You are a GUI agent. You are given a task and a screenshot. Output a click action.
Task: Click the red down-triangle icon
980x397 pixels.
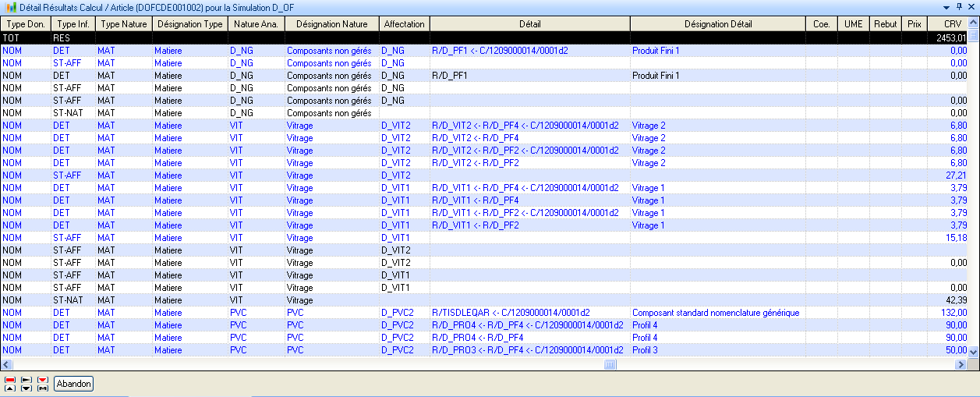pyautogui.click(x=43, y=379)
